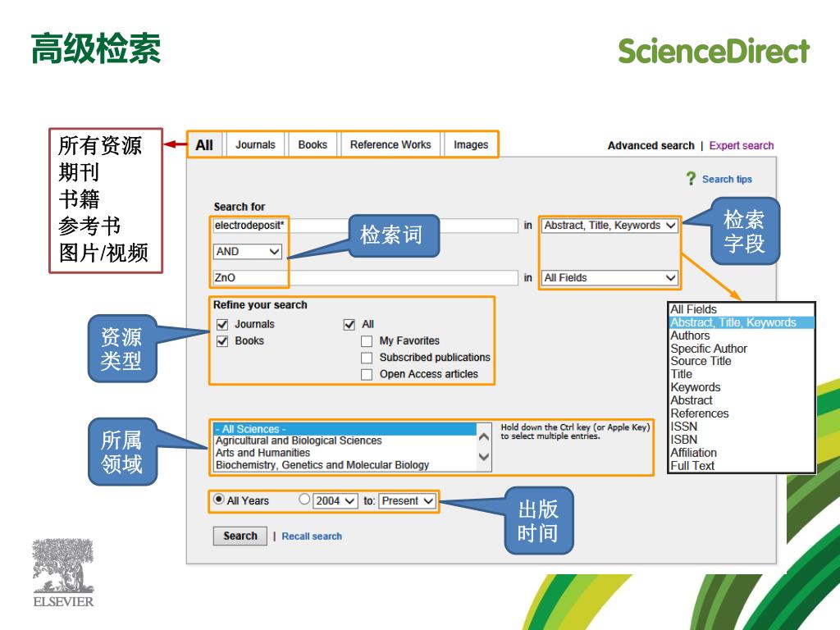
Task: Choose Full Text in the field list
Action: pos(742,466)
